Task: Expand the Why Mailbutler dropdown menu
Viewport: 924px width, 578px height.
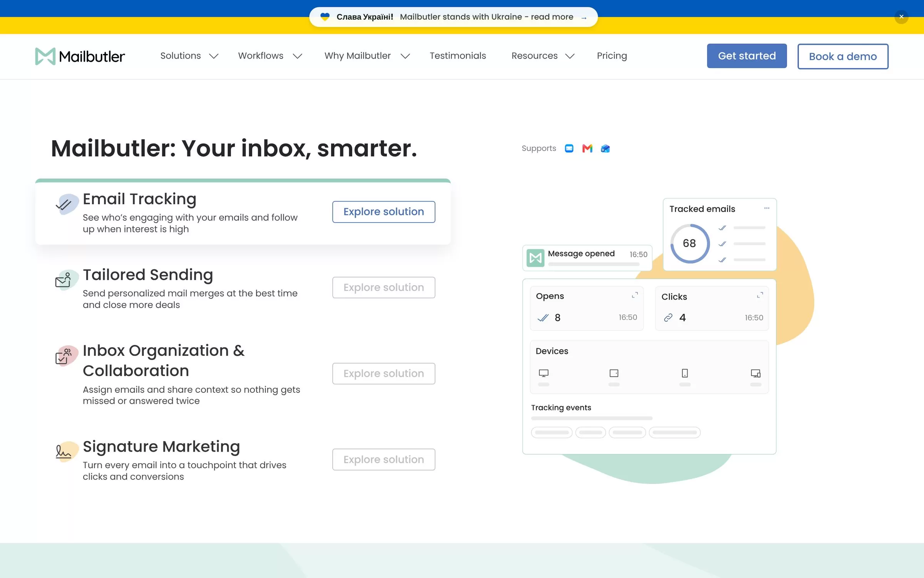Action: point(367,56)
